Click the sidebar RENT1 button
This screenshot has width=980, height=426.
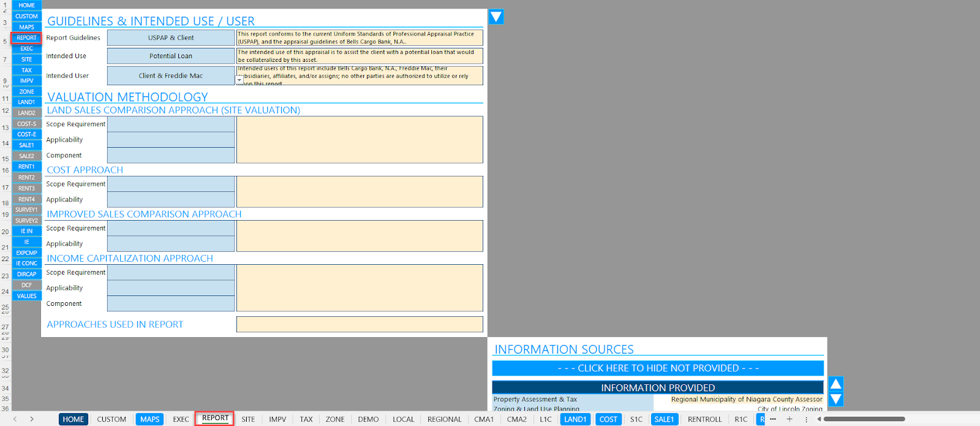(26, 167)
